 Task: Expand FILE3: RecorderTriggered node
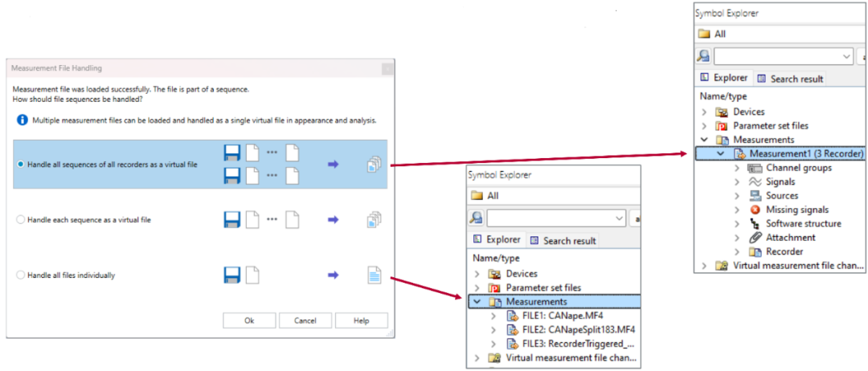click(494, 344)
